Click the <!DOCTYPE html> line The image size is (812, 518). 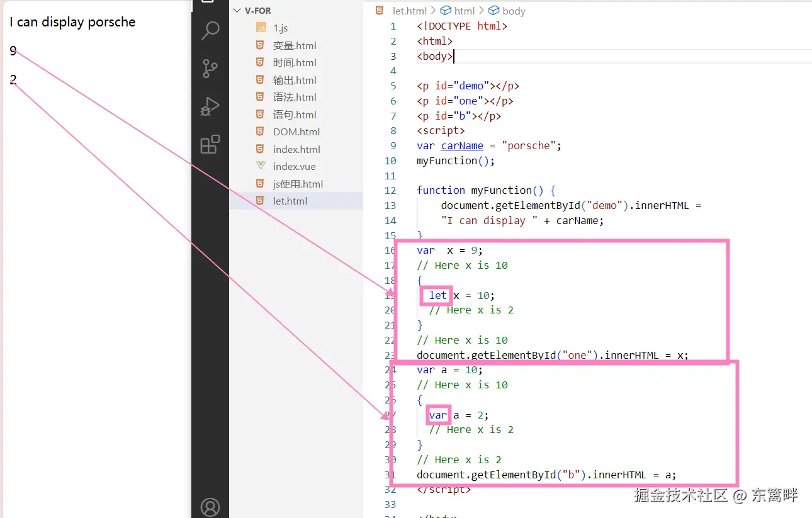click(x=462, y=26)
